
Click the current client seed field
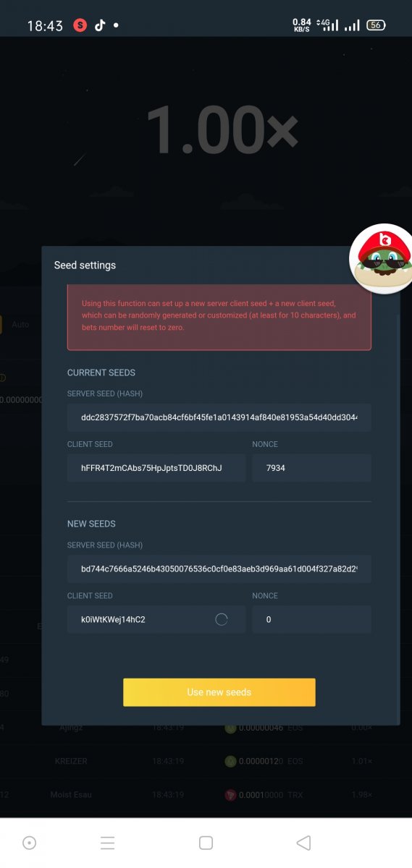[x=156, y=468]
